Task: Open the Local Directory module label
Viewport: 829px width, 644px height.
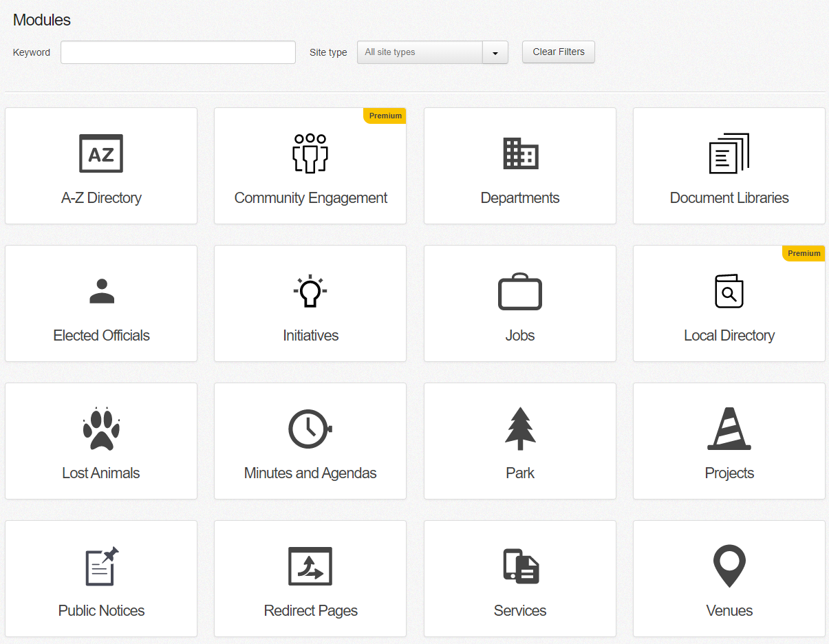Action: [x=729, y=336]
